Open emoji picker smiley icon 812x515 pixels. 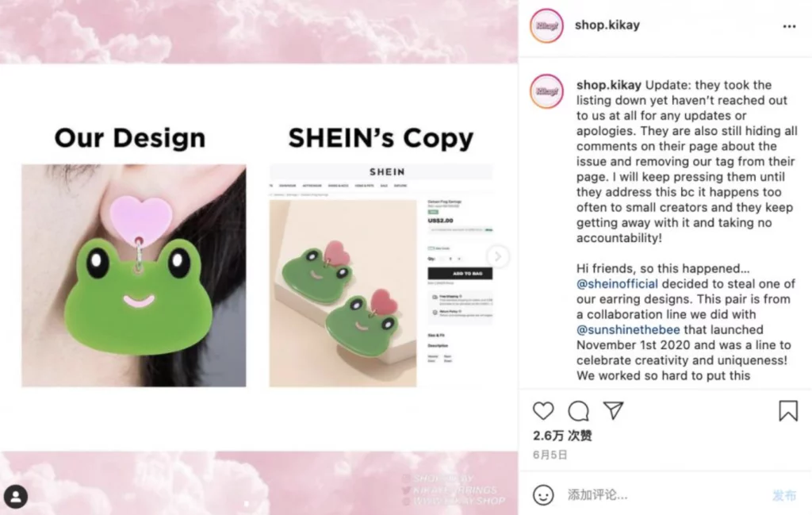click(x=543, y=495)
